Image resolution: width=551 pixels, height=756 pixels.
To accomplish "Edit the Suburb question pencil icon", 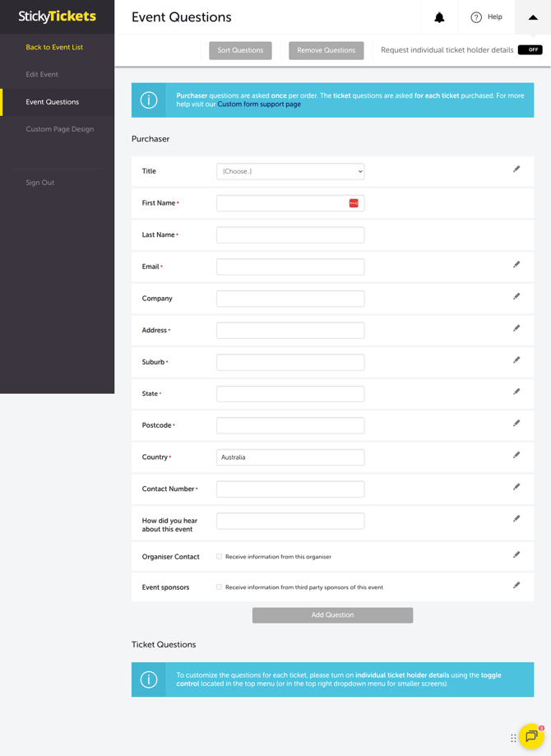I will (x=516, y=360).
